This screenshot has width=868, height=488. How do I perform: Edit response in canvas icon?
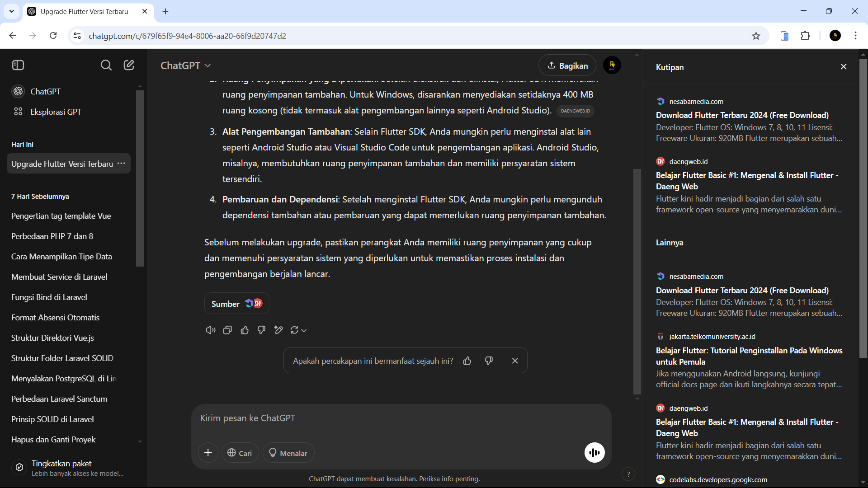(278, 330)
